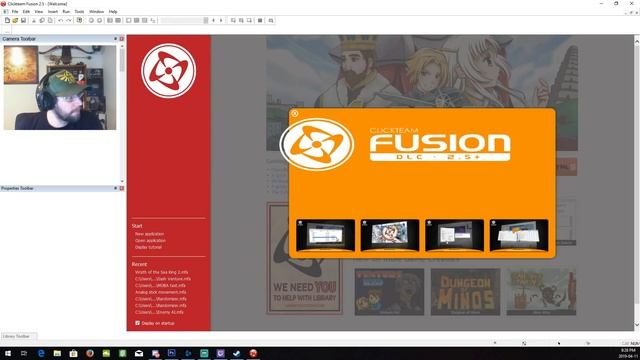Click the Redo arrow toolbar icon

69,20
